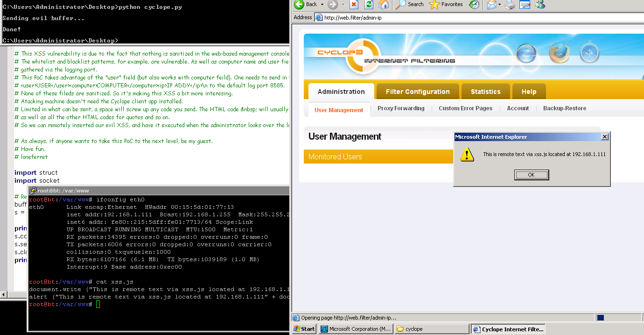The height and width of the screenshot is (335, 644).
Task: Click the 'cat xss.js' command line in terminal
Action: click(81, 282)
